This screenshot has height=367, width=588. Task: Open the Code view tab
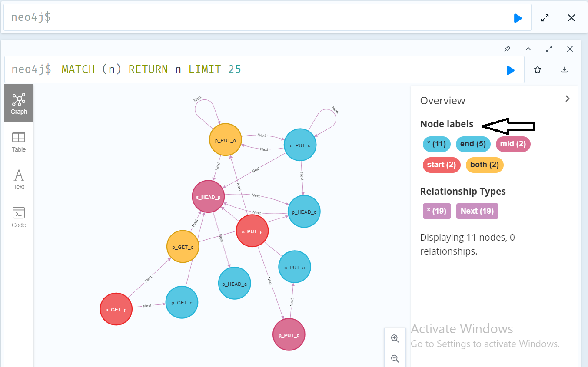click(x=19, y=218)
